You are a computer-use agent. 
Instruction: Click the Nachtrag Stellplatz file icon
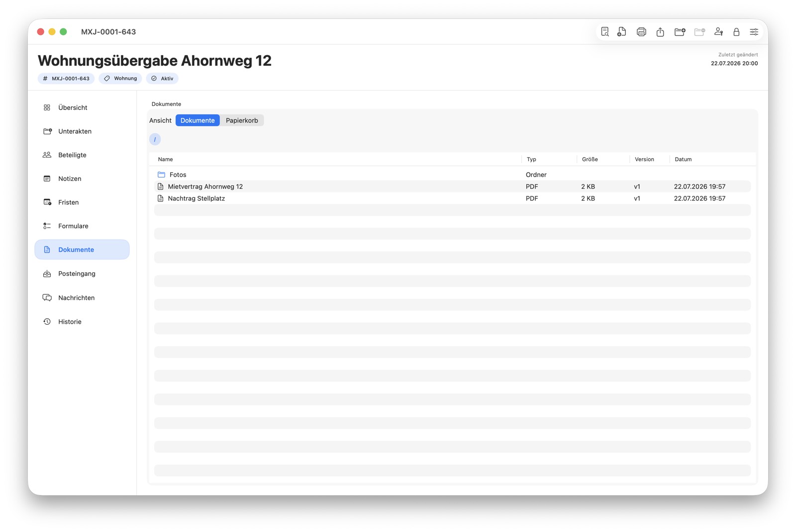point(160,198)
